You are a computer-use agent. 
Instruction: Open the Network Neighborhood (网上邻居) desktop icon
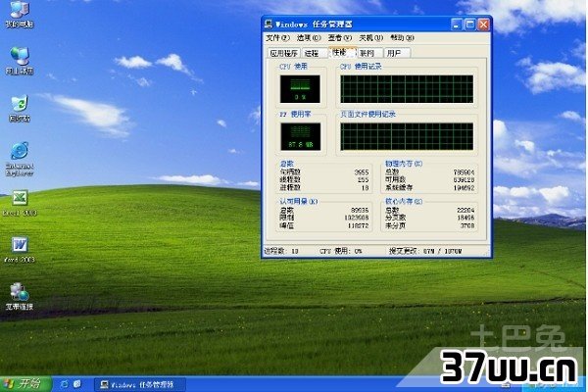pyautogui.click(x=20, y=61)
